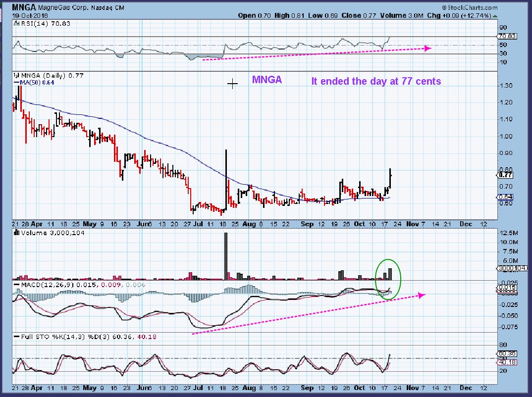Click the 70.83 RSI value tag
532x397 pixels.
tap(508, 36)
